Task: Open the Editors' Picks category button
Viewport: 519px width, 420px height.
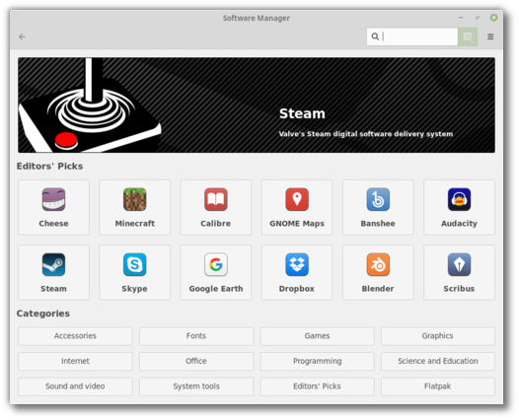Action: click(x=318, y=386)
